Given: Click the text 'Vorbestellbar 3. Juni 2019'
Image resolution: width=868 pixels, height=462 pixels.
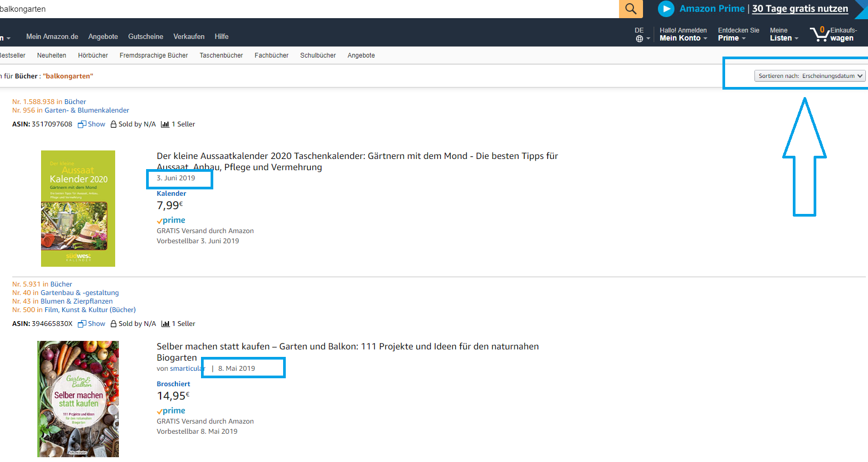Looking at the screenshot, I should 198,241.
